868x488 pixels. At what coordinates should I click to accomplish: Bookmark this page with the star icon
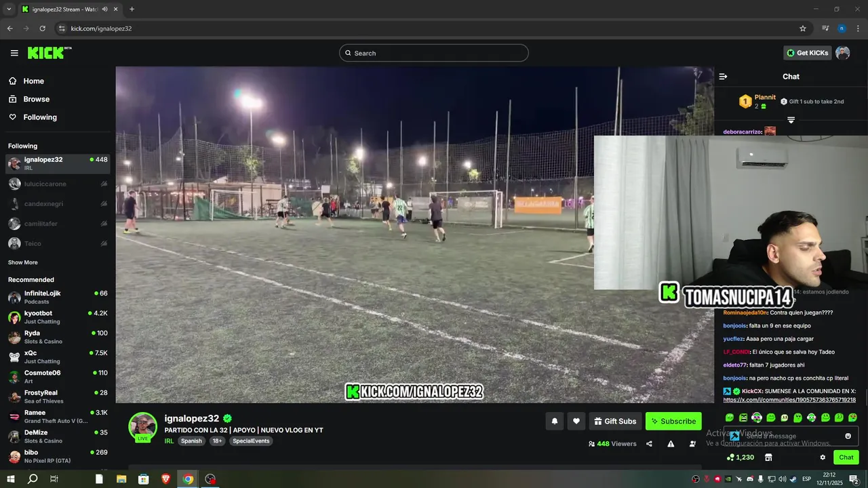pyautogui.click(x=803, y=28)
